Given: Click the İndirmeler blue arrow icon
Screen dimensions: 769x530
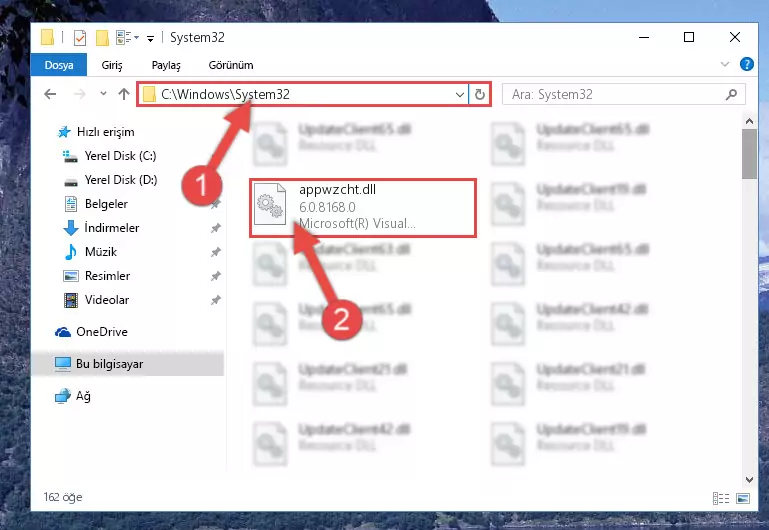Looking at the screenshot, I should click(x=71, y=228).
